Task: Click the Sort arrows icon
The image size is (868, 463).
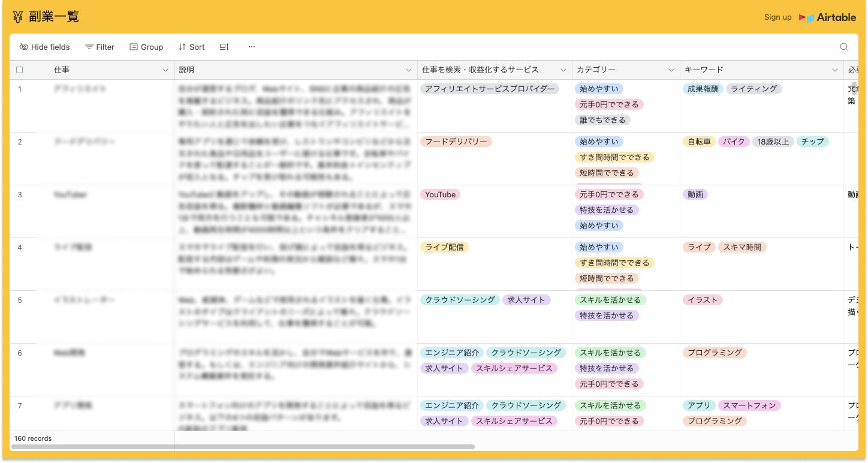Action: (183, 47)
